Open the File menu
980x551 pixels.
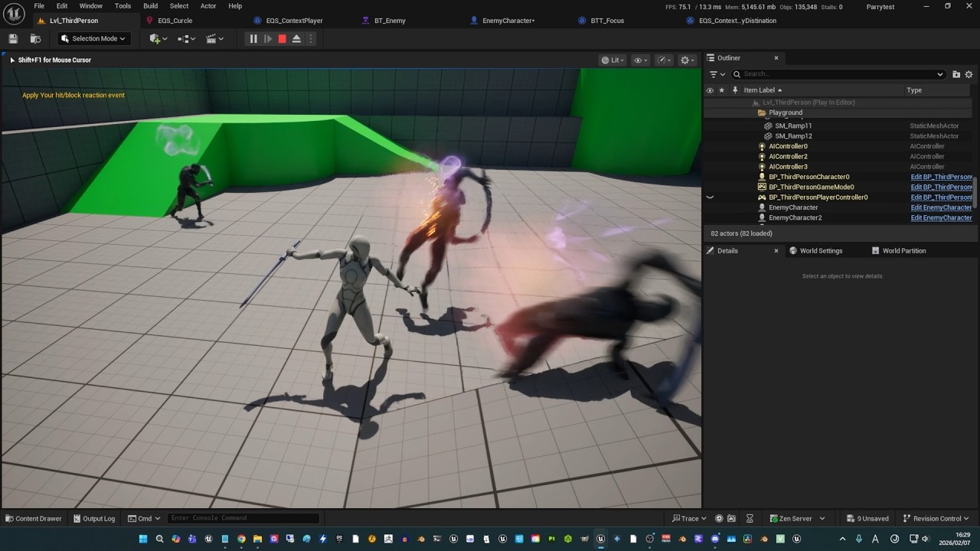tap(39, 6)
